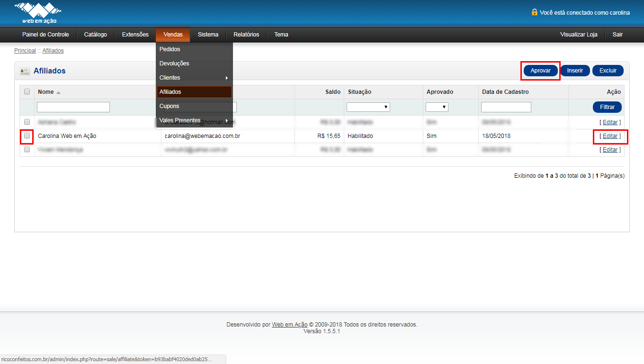Click the Filtrar button
The width and height of the screenshot is (644, 364).
click(607, 107)
